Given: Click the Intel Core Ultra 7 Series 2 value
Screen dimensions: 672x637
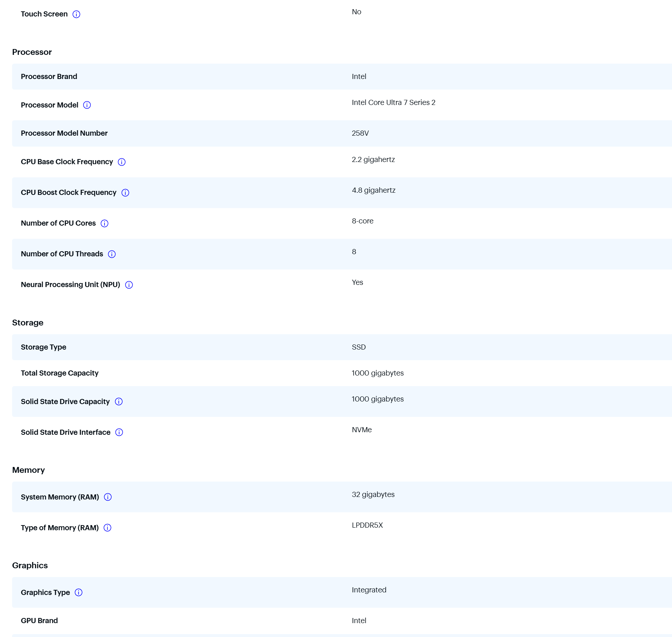Looking at the screenshot, I should pos(394,102).
